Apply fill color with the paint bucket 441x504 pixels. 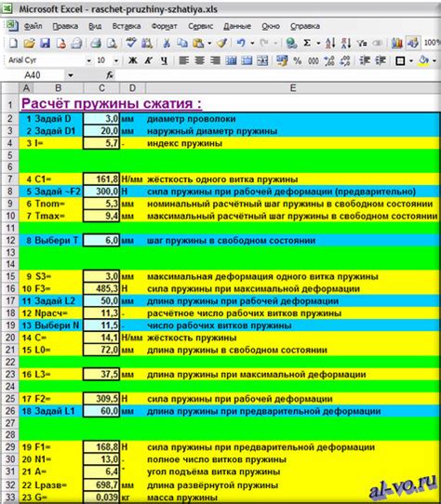[424, 60]
